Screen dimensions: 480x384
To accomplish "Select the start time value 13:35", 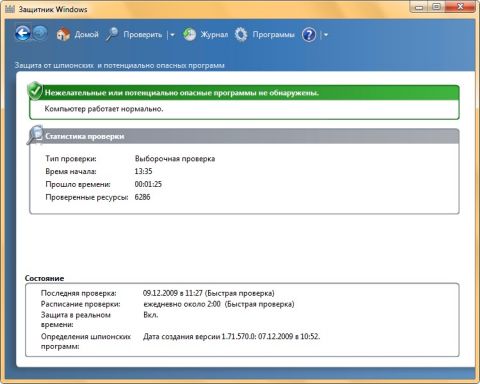I will pos(143,171).
